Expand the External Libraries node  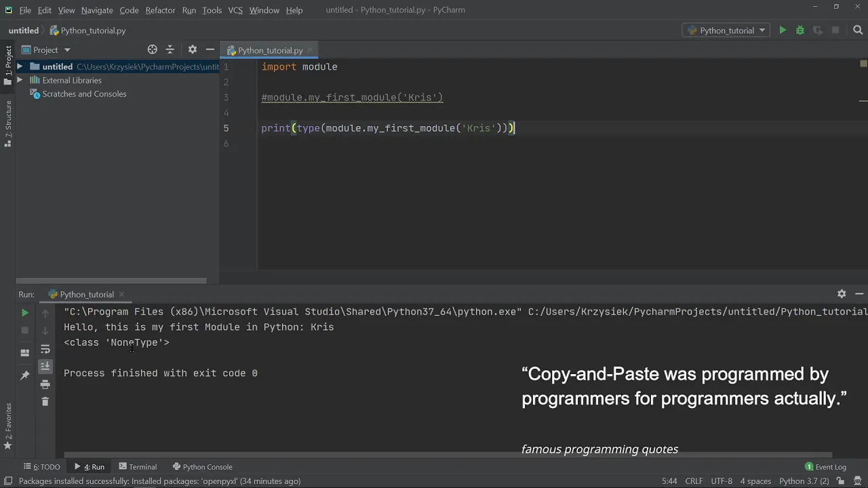[20, 80]
